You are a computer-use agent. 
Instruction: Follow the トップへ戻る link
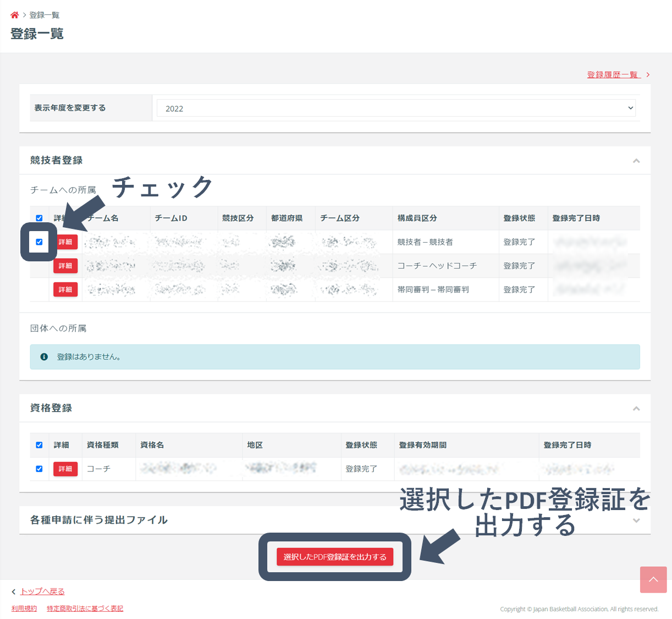coord(42,591)
